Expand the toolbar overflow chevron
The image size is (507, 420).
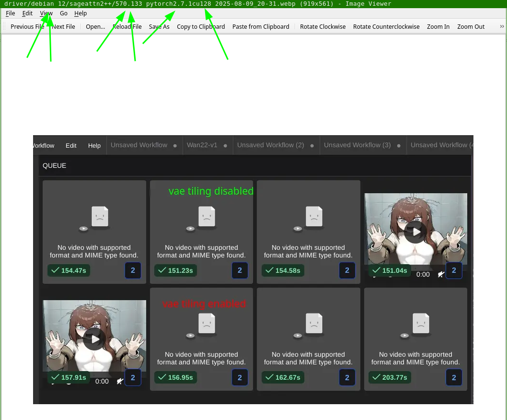coord(502,26)
